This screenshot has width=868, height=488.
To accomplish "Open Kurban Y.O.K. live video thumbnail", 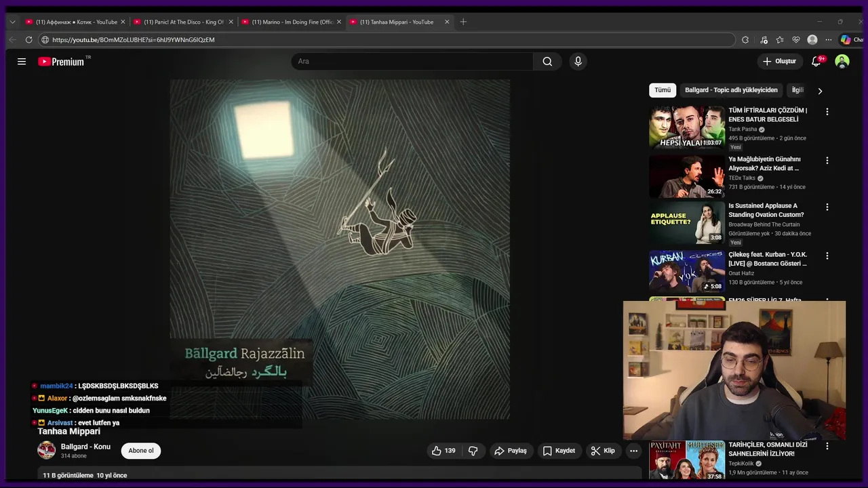I will coord(687,271).
